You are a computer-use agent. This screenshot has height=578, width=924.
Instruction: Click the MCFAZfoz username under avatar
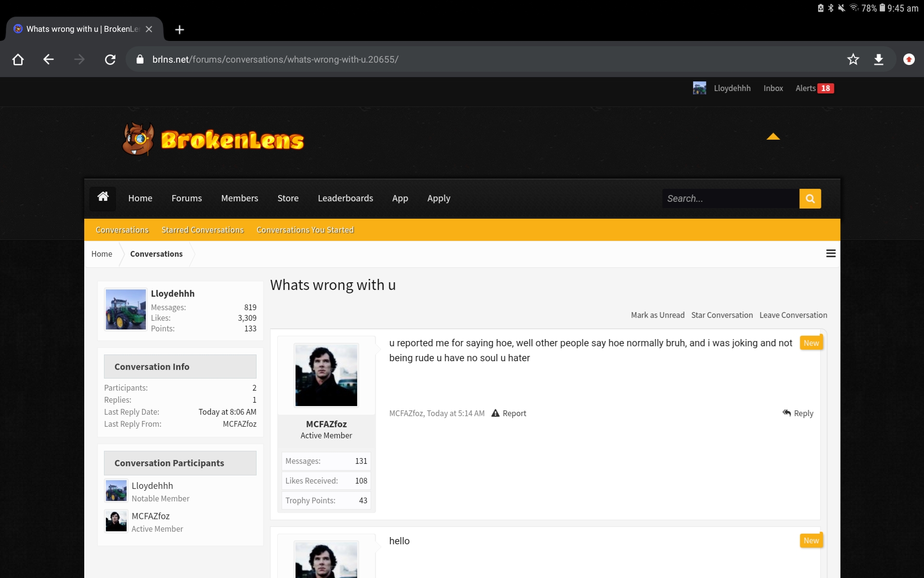point(326,424)
